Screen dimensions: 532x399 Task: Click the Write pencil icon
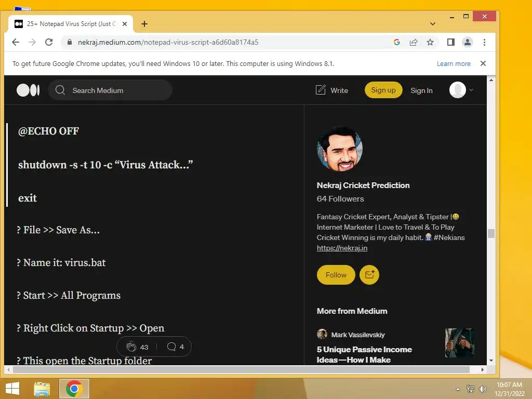click(x=321, y=90)
